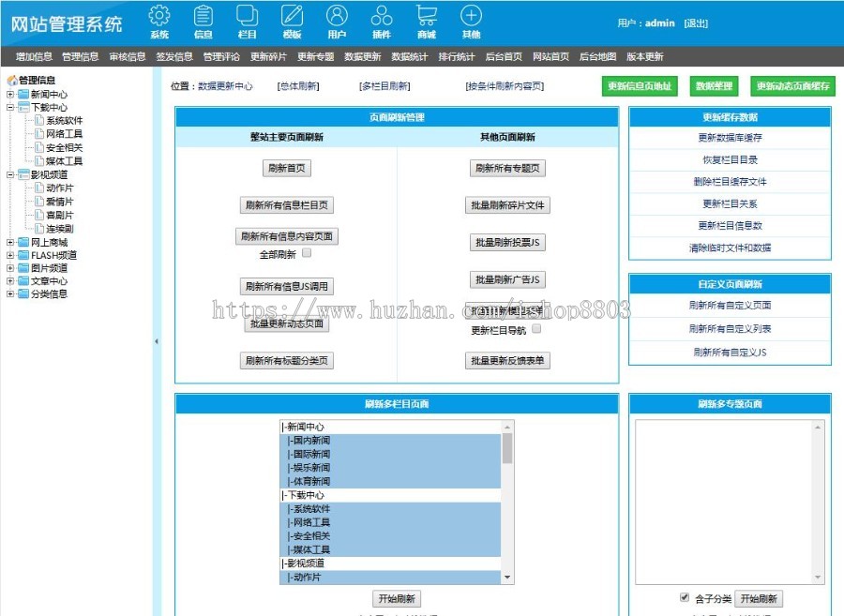
Task: Click the 影视频道 folder icon
Action: point(23,174)
